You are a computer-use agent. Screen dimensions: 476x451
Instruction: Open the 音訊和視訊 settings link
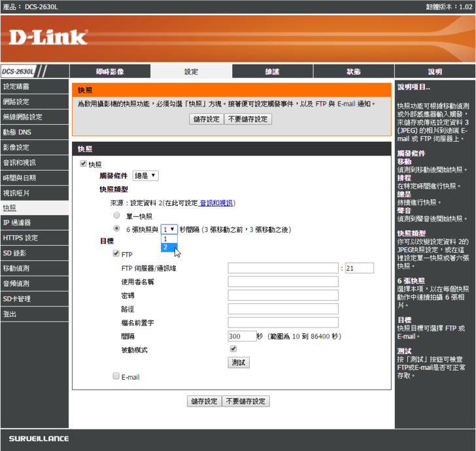point(216,203)
